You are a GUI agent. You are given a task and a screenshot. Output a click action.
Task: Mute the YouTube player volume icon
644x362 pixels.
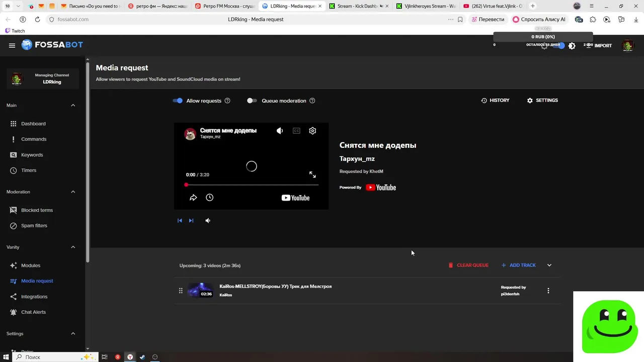click(x=280, y=131)
